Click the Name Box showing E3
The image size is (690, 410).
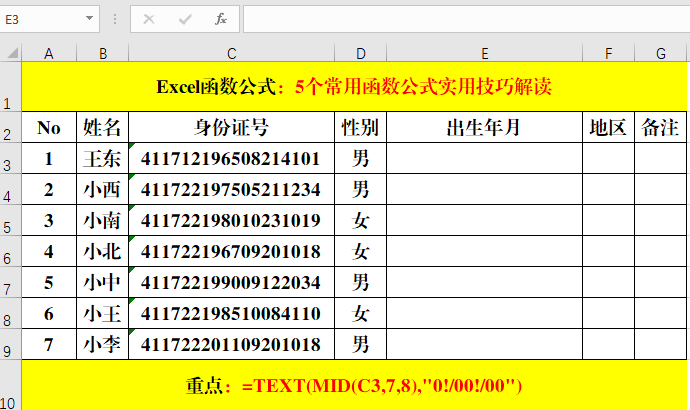tap(49, 19)
